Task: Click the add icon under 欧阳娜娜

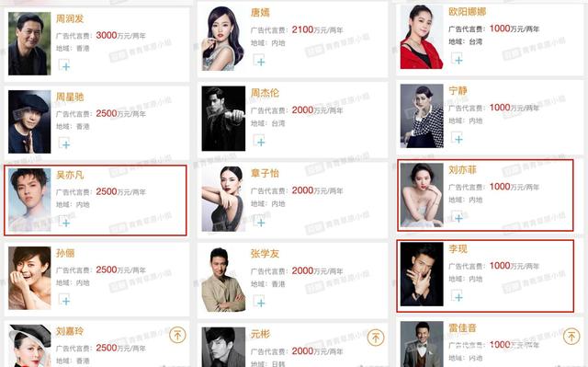Action: coord(458,58)
